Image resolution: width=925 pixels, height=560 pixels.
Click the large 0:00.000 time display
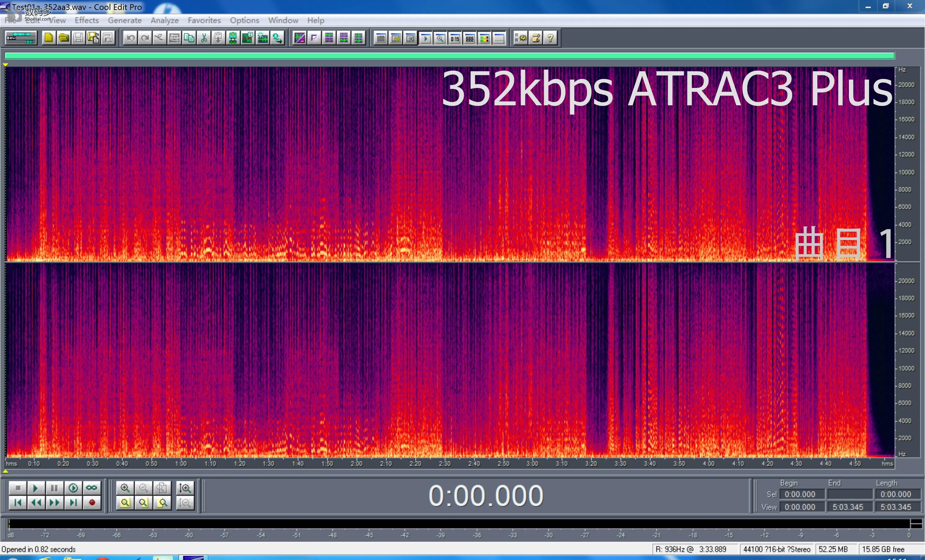[x=486, y=496]
